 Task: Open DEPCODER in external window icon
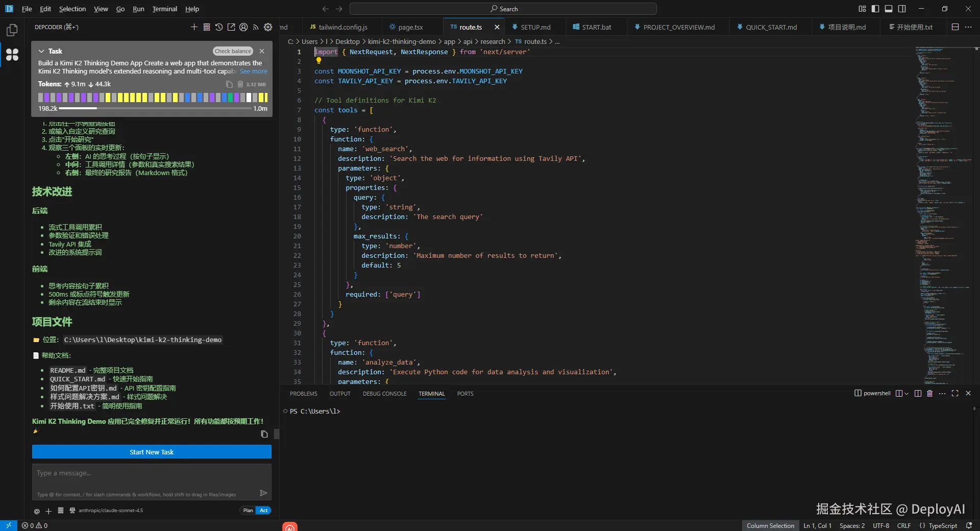231,28
